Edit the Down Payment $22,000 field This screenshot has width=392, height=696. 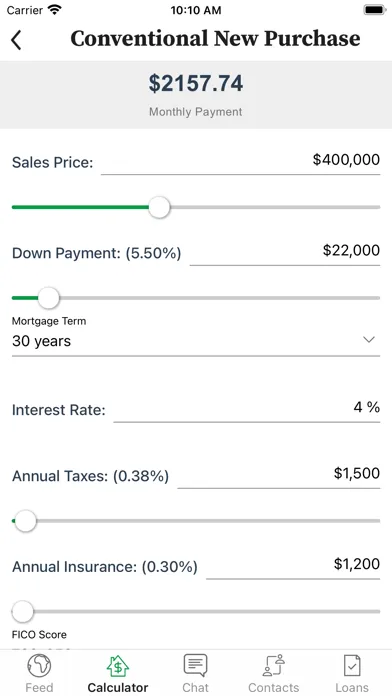(x=285, y=252)
